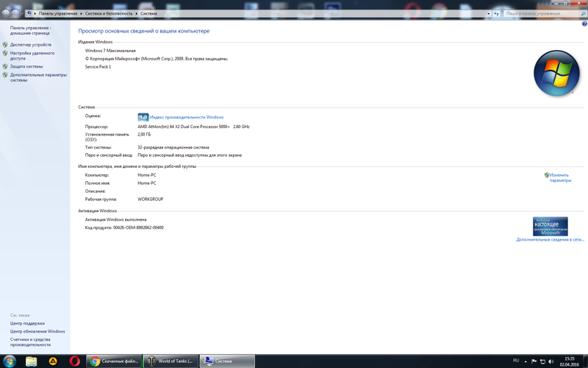The height and width of the screenshot is (368, 588).
Task: Click the Refresh button in address bar
Action: click(x=496, y=13)
